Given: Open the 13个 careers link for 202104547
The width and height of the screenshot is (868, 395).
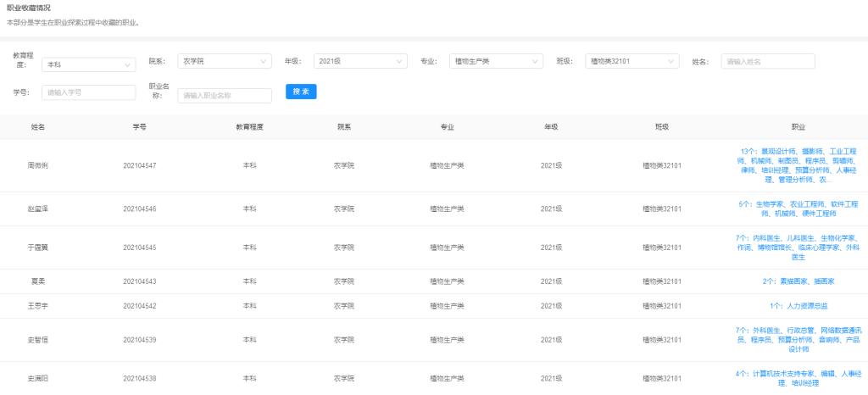Looking at the screenshot, I should [798, 164].
